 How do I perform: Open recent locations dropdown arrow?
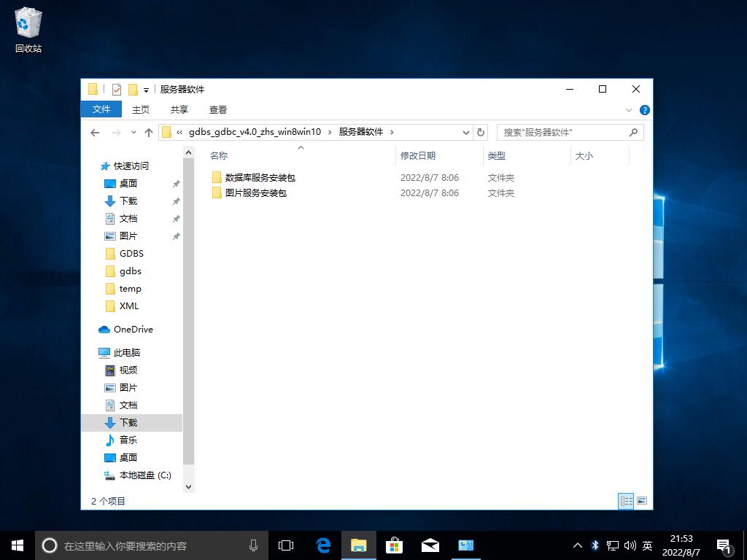pyautogui.click(x=133, y=132)
